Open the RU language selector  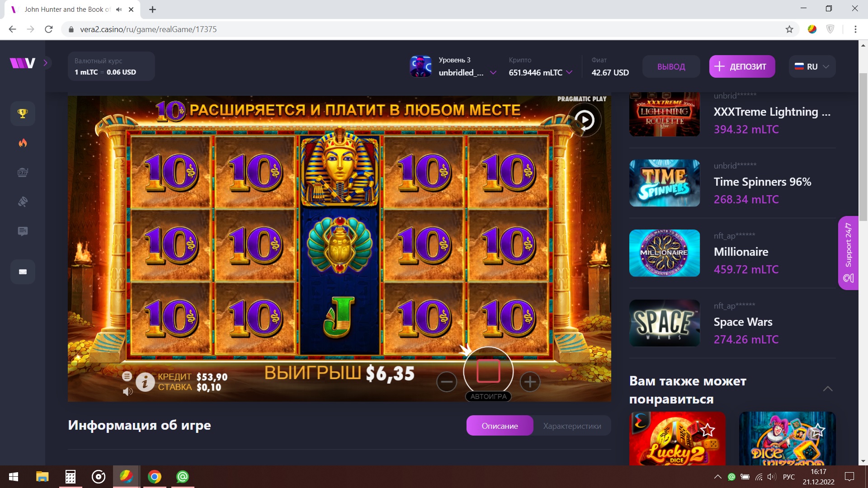812,66
